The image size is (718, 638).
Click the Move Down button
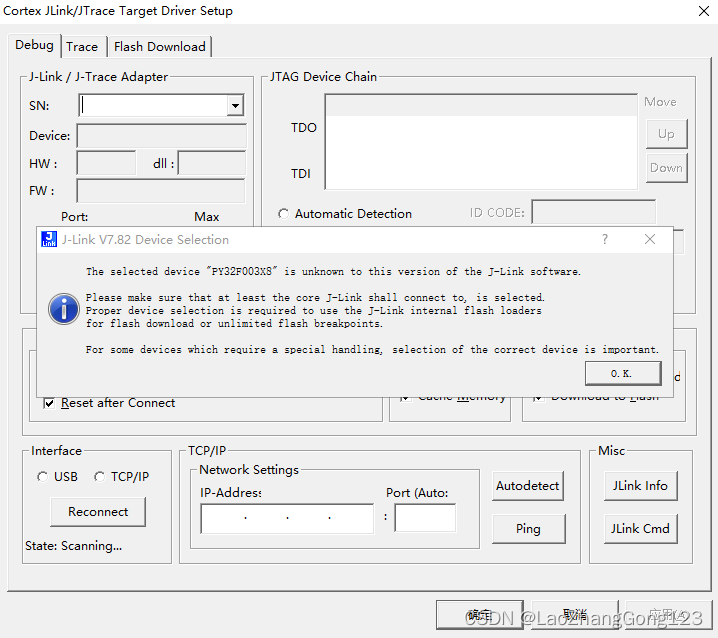(666, 168)
